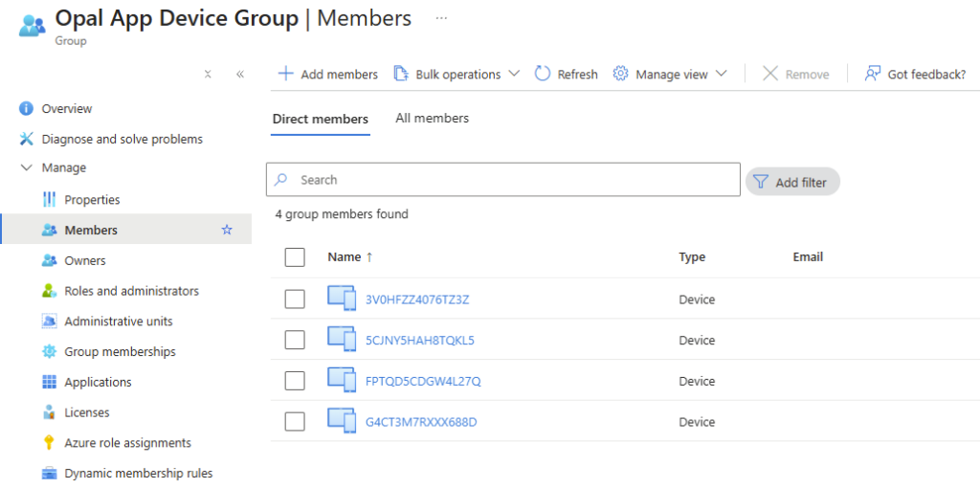Collapse the Manage section in sidebar
980x488 pixels.
[26, 168]
